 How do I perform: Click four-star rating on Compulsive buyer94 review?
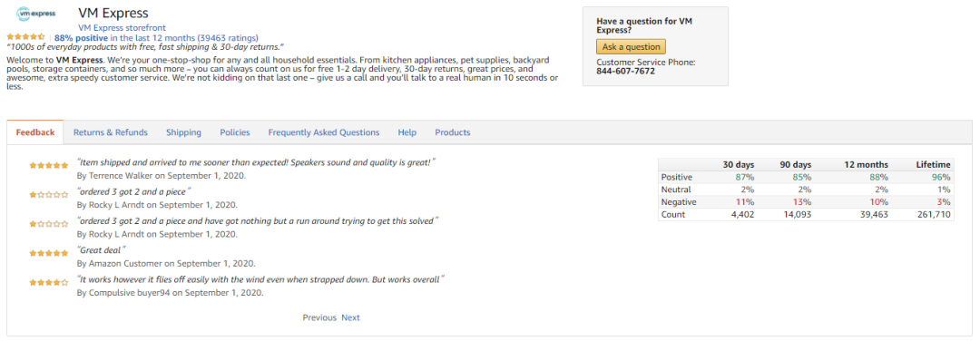49,282
